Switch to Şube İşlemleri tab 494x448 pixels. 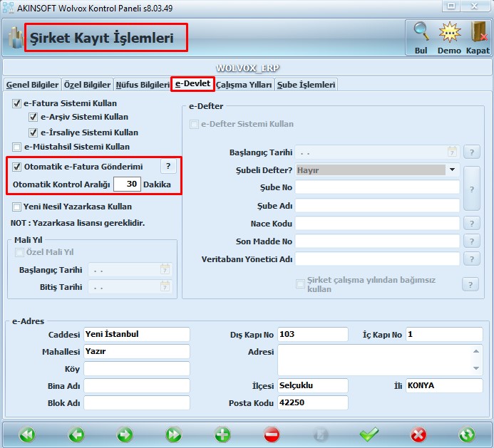[306, 85]
